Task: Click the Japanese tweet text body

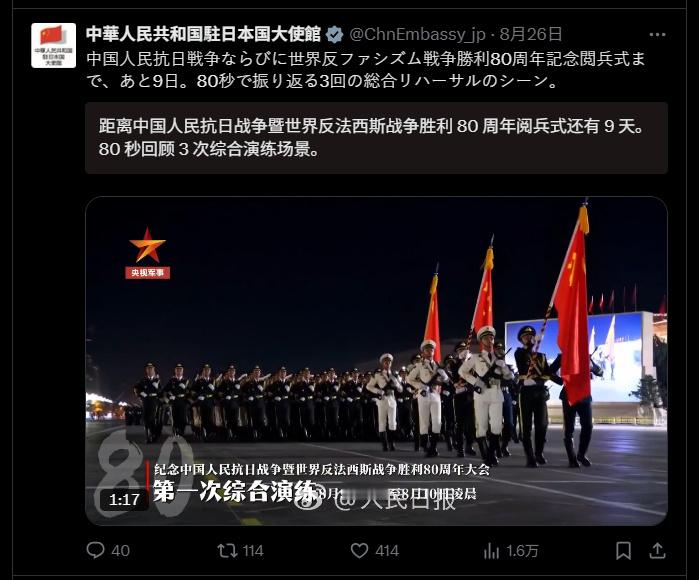Action: click(x=366, y=70)
